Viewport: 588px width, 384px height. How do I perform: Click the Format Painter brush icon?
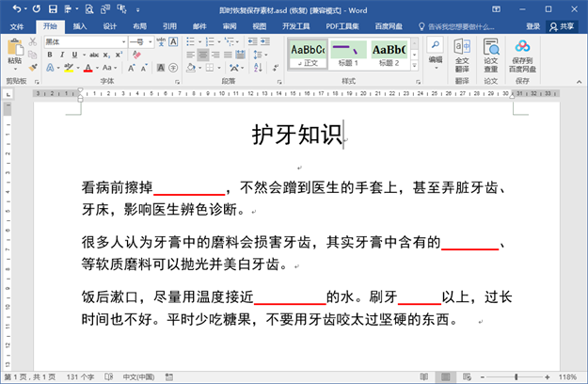(x=35, y=68)
